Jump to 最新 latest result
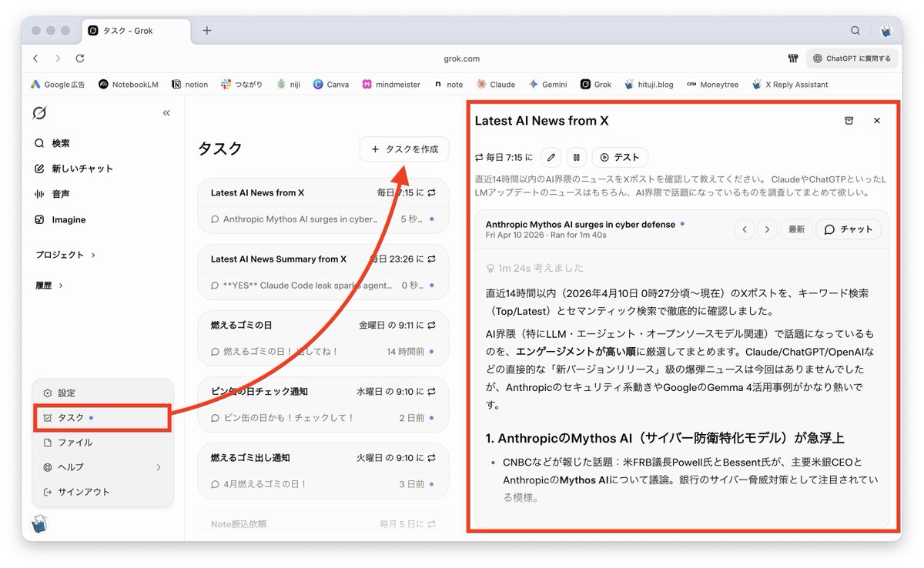The image size is (924, 568). click(796, 229)
